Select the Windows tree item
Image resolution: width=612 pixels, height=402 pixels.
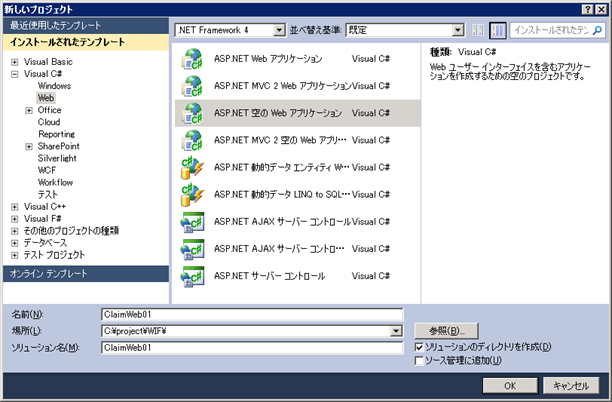(x=54, y=86)
